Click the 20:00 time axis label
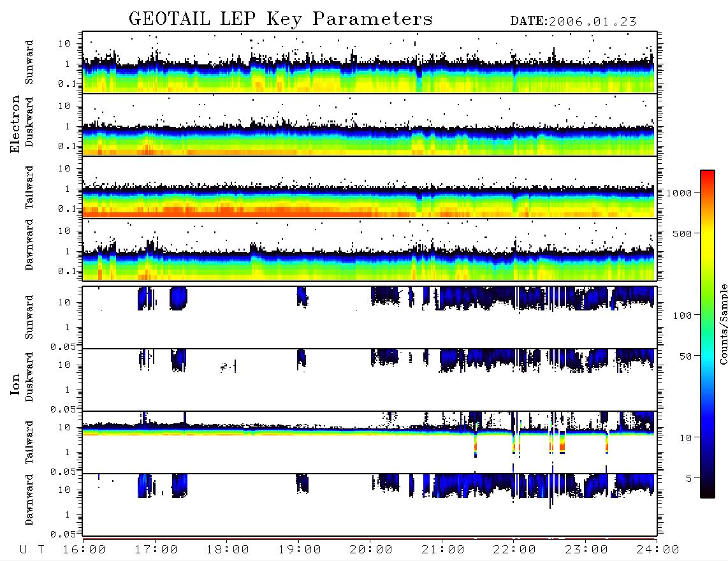This screenshot has height=561, width=728. 371,550
